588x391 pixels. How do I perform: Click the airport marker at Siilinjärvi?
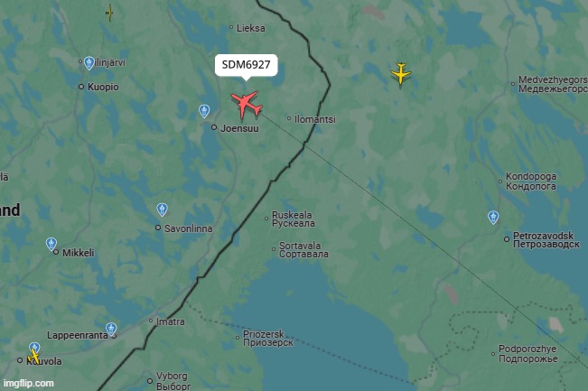(89, 63)
